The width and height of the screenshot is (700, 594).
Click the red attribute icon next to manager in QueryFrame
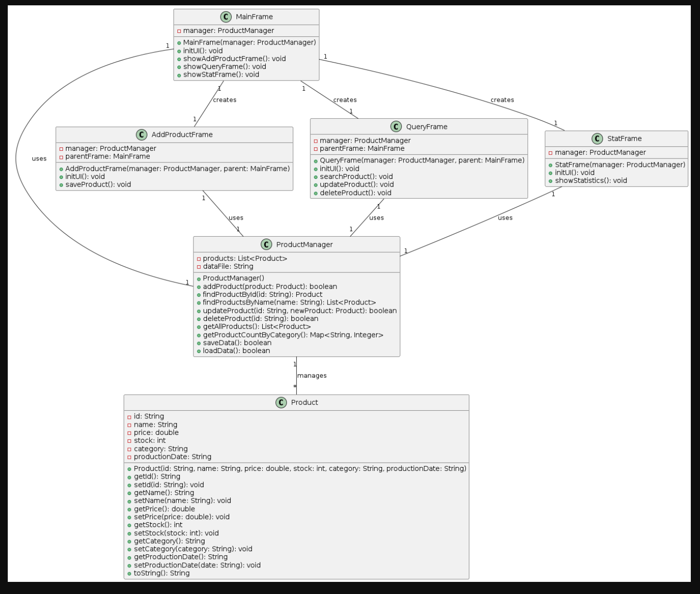[316, 141]
